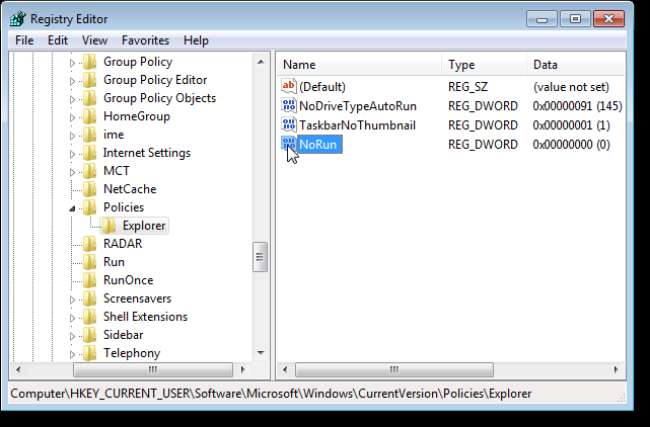The image size is (650, 427).
Task: Select the open Explorer folder icon
Action: 109,226
